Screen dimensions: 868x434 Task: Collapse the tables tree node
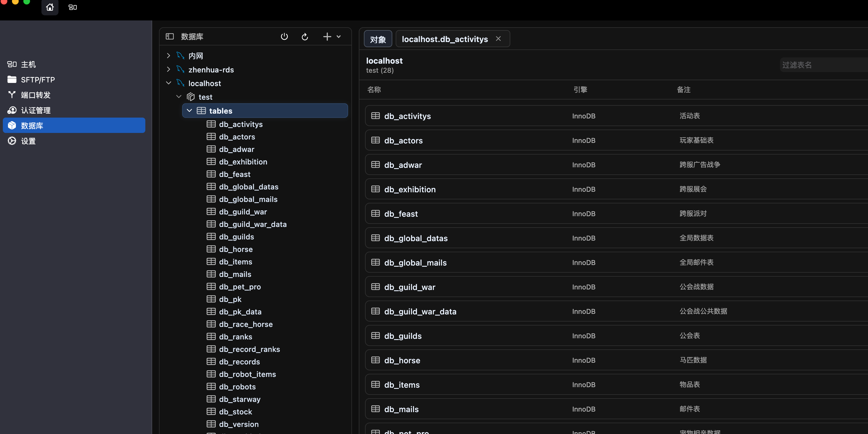pyautogui.click(x=189, y=110)
